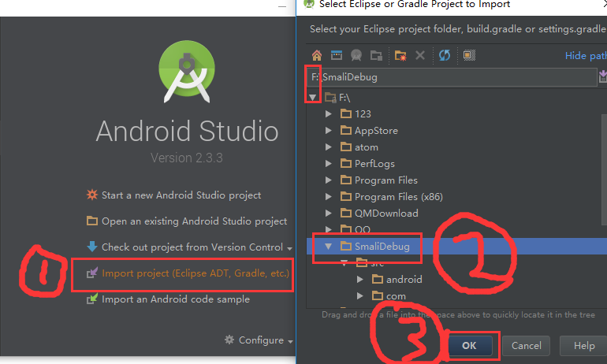The image size is (607, 364).
Task: Click the version control download arrow icon
Action: coord(92,247)
